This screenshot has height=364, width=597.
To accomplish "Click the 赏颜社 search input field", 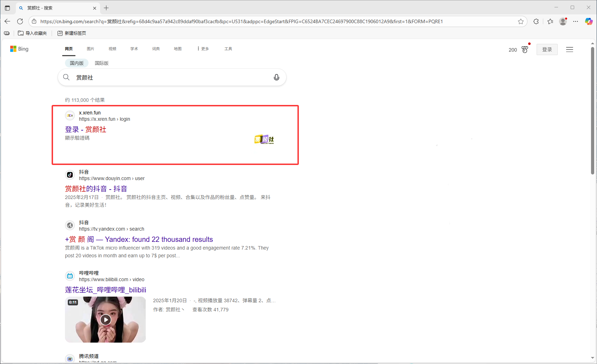I will (x=172, y=77).
